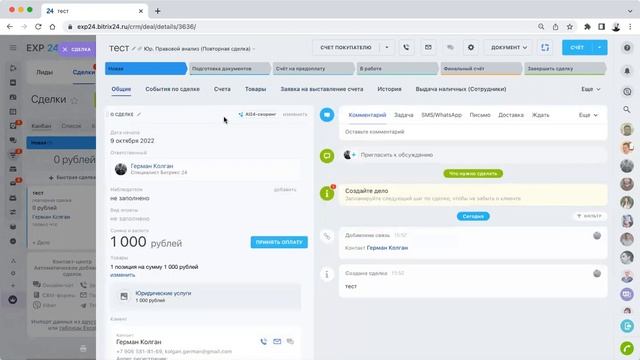Click the ПРИНЯТЬ ОПЛАТУ button
The width and height of the screenshot is (640, 360).
(279, 242)
